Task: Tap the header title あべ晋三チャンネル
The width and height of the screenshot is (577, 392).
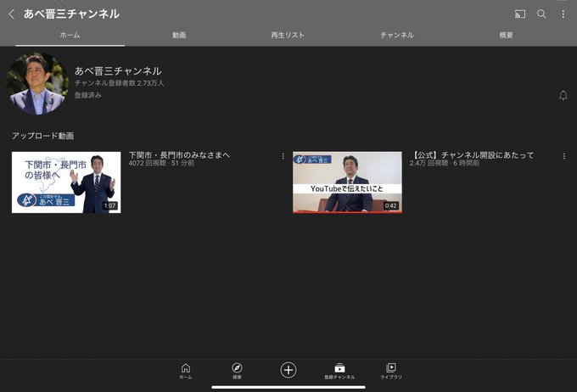Action: tap(72, 14)
